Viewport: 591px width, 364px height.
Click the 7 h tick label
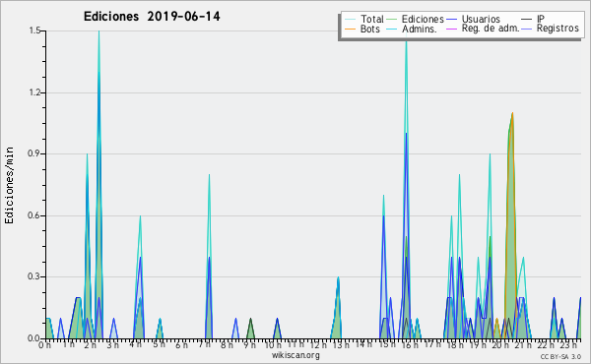tap(204, 344)
